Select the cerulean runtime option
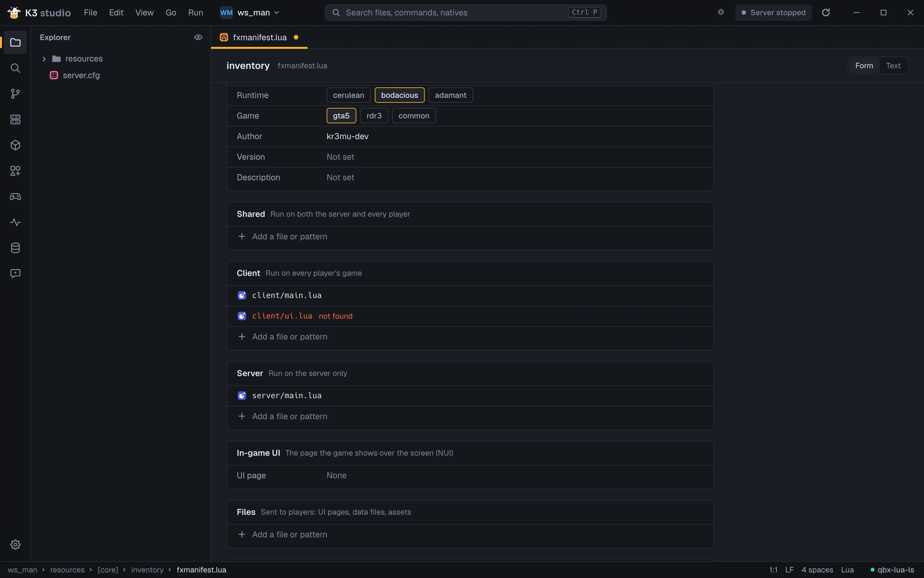924x578 pixels. (x=348, y=95)
